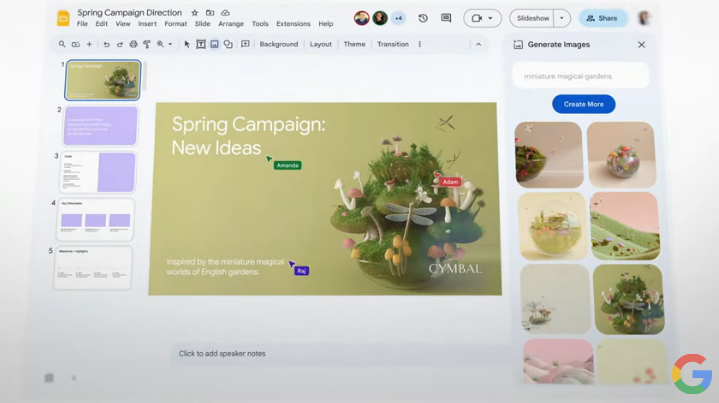Click the Background toolbar button
The height and width of the screenshot is (403, 719).
tap(279, 44)
